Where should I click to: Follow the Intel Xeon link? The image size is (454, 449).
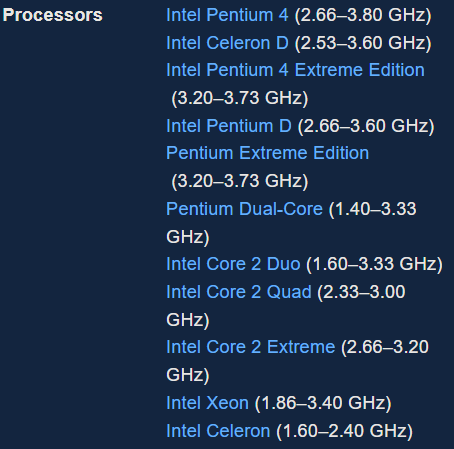point(207,403)
